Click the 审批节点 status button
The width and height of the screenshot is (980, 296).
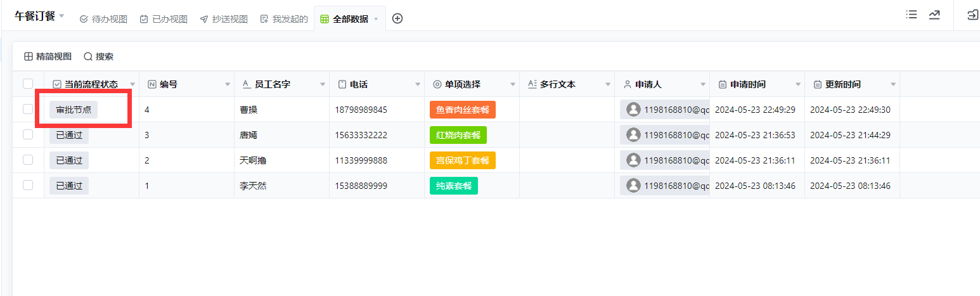74,110
